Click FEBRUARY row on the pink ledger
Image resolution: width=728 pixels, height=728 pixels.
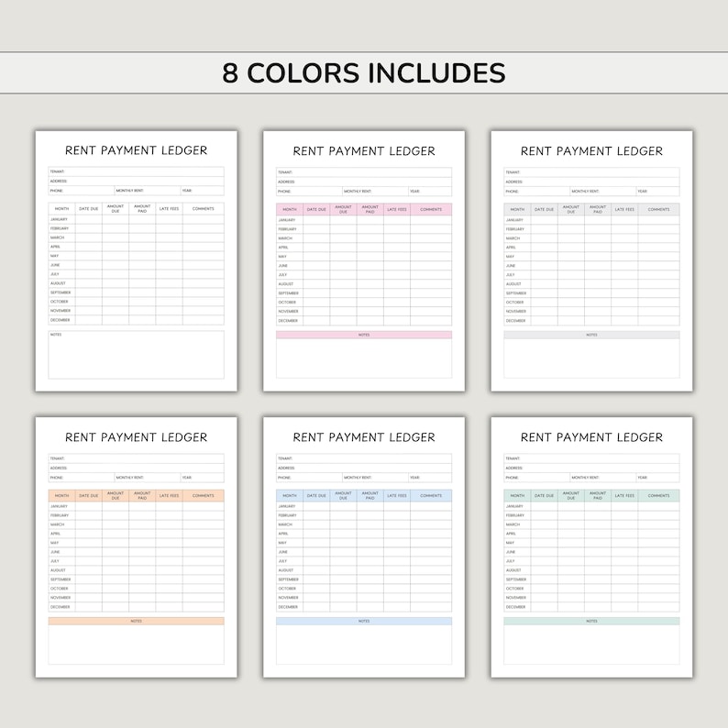363,229
